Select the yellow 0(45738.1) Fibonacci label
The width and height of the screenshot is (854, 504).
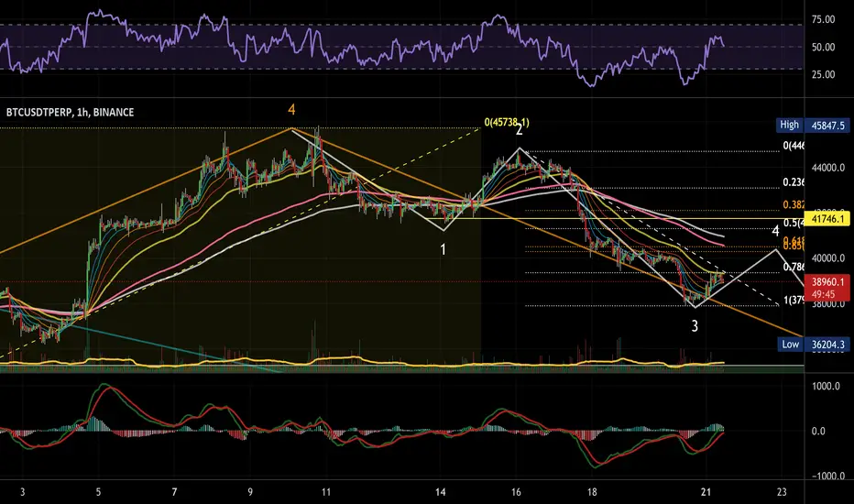coord(507,123)
